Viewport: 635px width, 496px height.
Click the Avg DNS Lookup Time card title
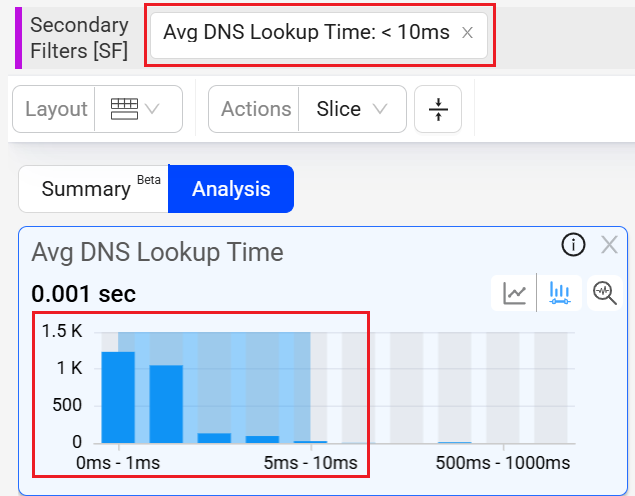tap(157, 252)
